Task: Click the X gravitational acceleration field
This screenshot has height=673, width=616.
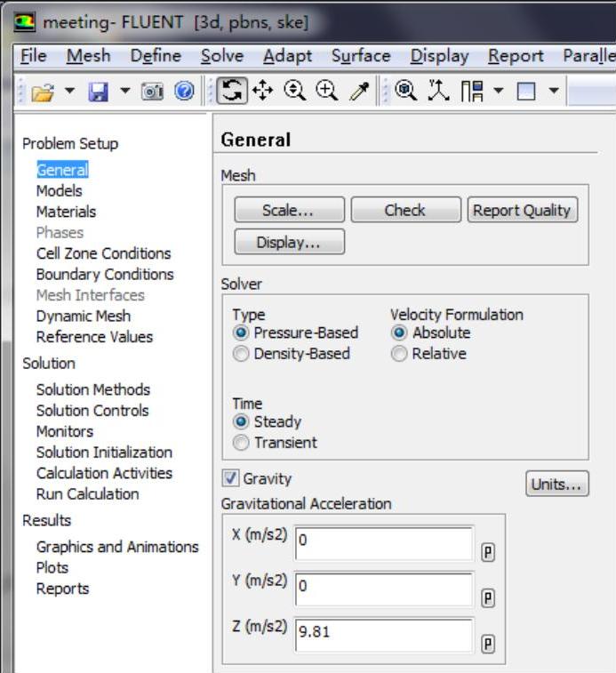Action: click(x=384, y=543)
